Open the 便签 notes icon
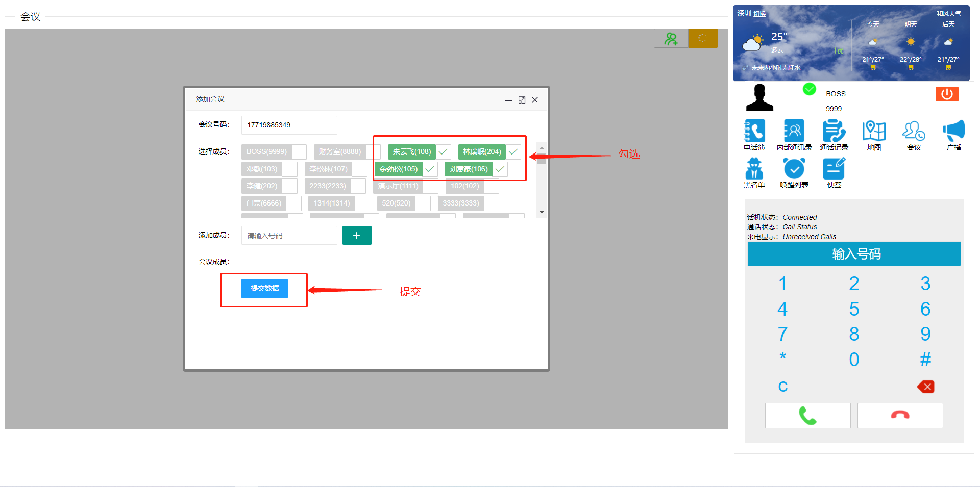This screenshot has width=980, height=487. (834, 169)
